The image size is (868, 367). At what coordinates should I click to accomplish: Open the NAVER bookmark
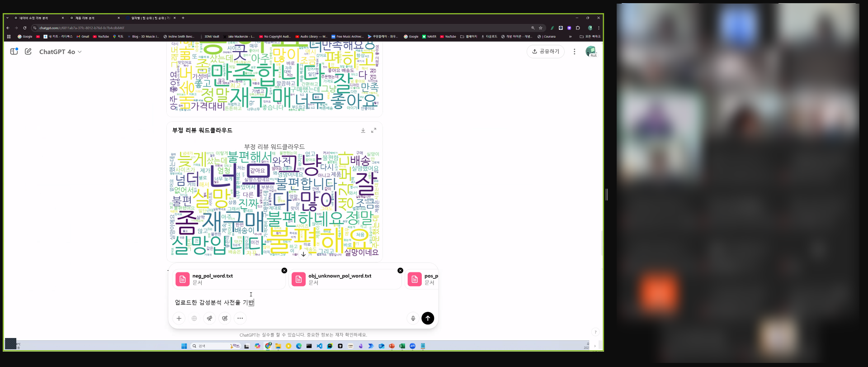(429, 37)
